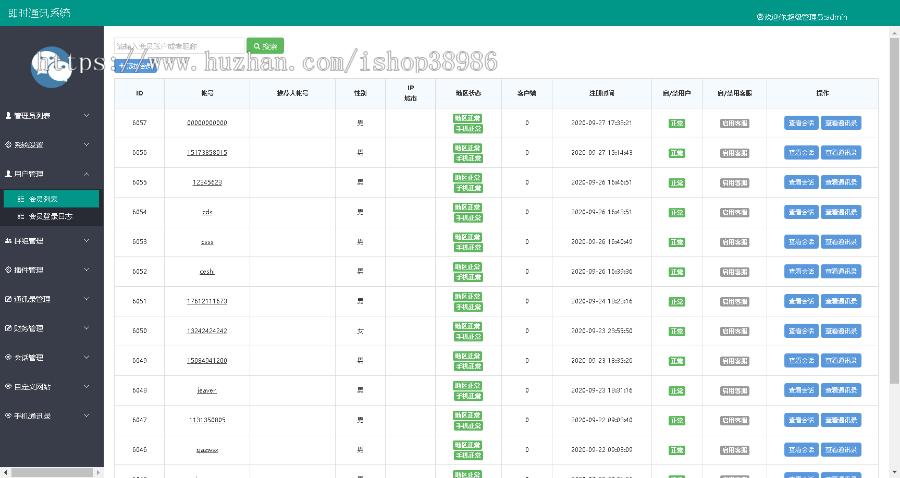
Task: Expand the 系统设置 chevron
Action: click(87, 145)
